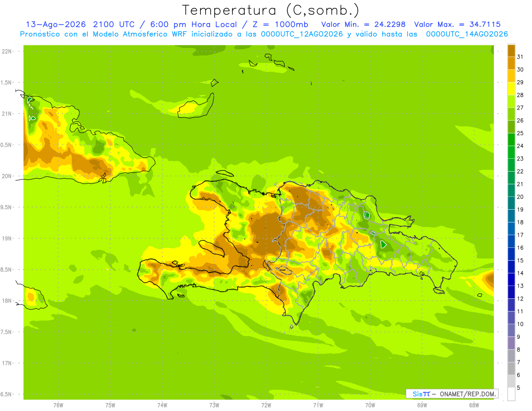The image size is (532, 411).
Task: Click legend value 23
Action: pyautogui.click(x=520, y=159)
